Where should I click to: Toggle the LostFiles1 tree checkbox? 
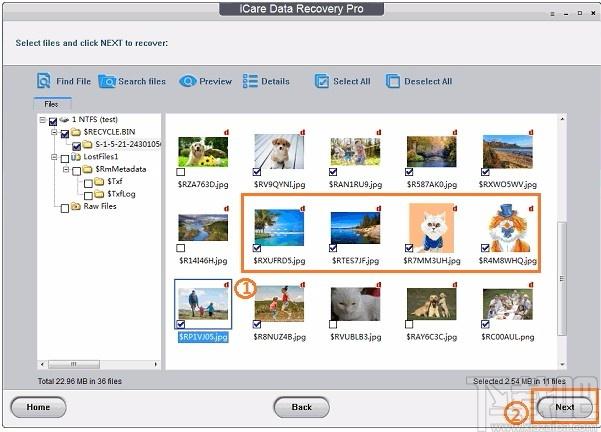pos(65,158)
